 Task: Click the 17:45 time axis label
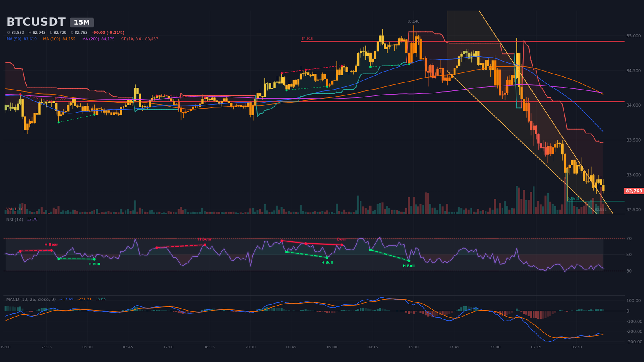pos(454,347)
